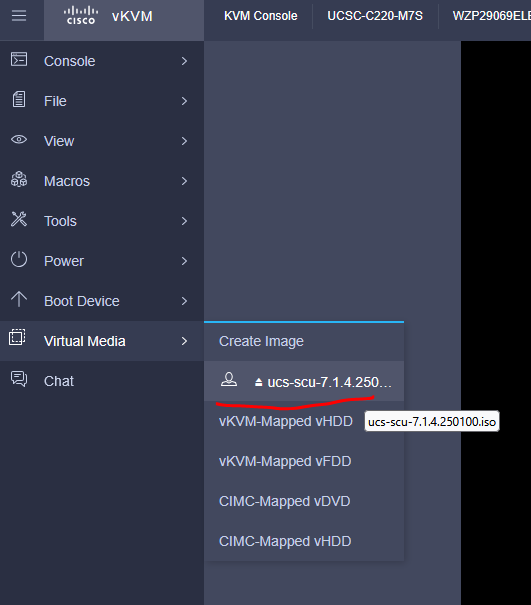The width and height of the screenshot is (531, 605).
Task: Click the File document icon
Action: pos(19,100)
